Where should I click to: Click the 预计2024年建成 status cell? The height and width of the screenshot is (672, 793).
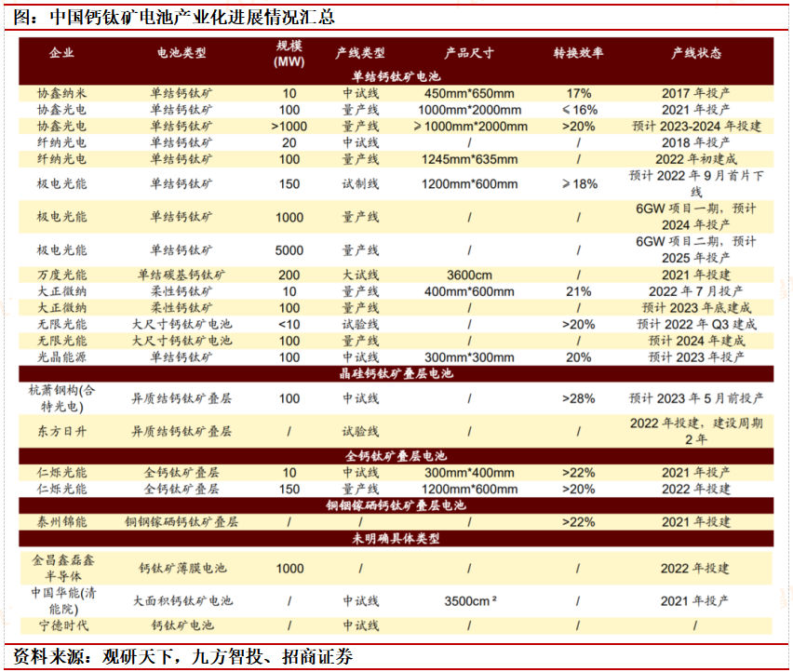pyautogui.click(x=696, y=341)
